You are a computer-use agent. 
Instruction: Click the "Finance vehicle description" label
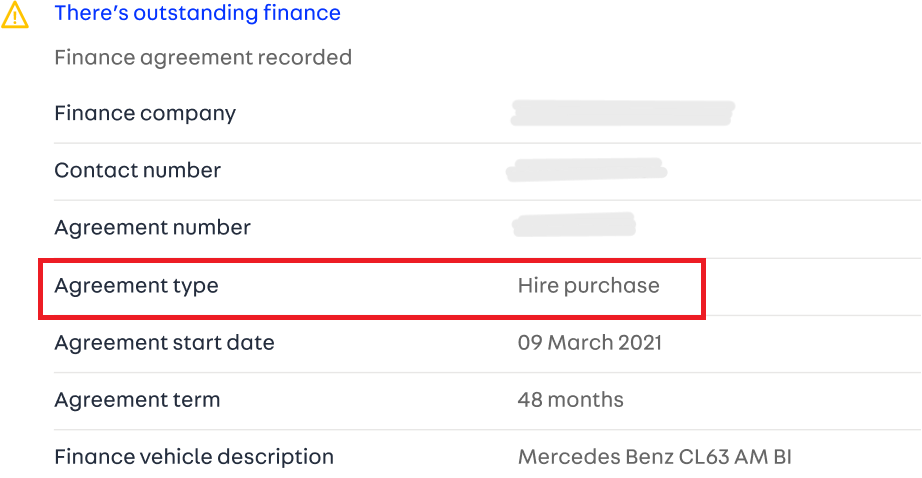tap(194, 457)
